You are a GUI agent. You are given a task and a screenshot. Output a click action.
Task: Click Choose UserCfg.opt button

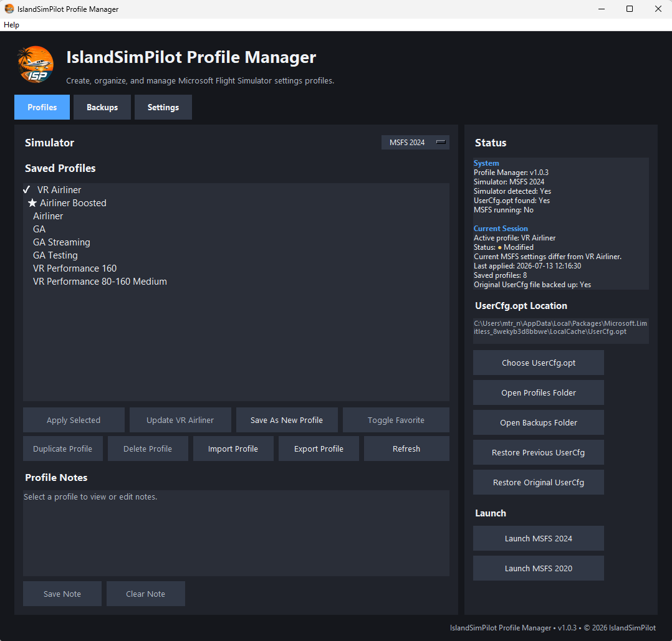tap(539, 363)
